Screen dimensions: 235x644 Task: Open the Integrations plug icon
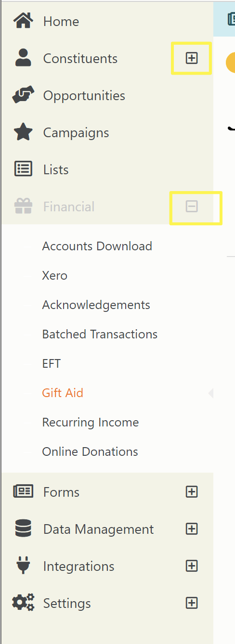click(x=23, y=566)
